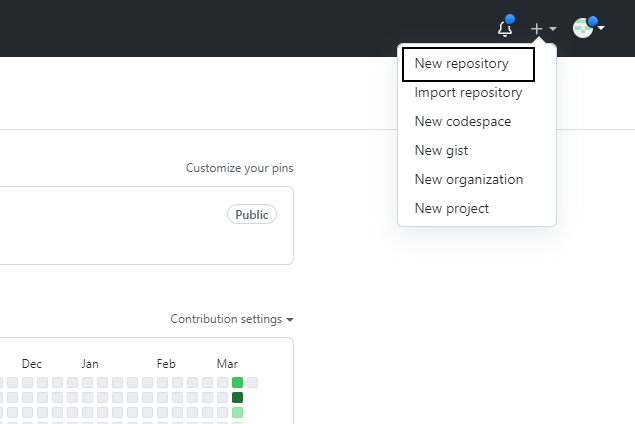Choose Import repository menu entry
635x424 pixels.
(468, 93)
